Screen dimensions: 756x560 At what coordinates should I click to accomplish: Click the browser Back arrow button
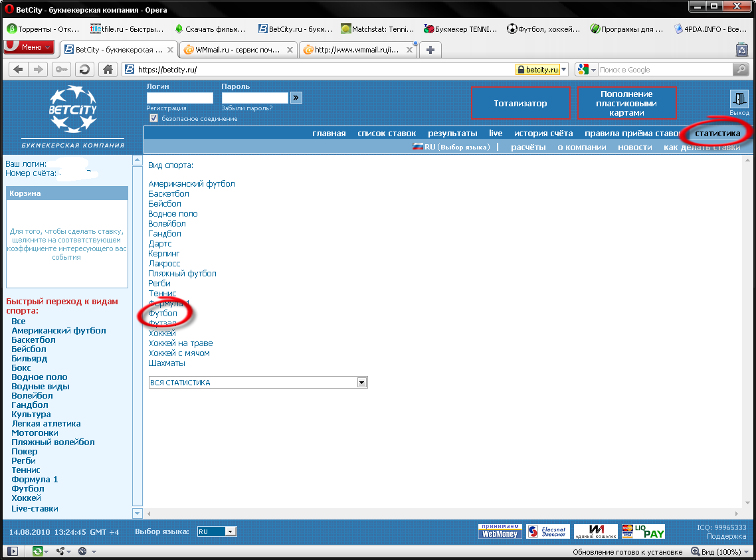coord(18,69)
